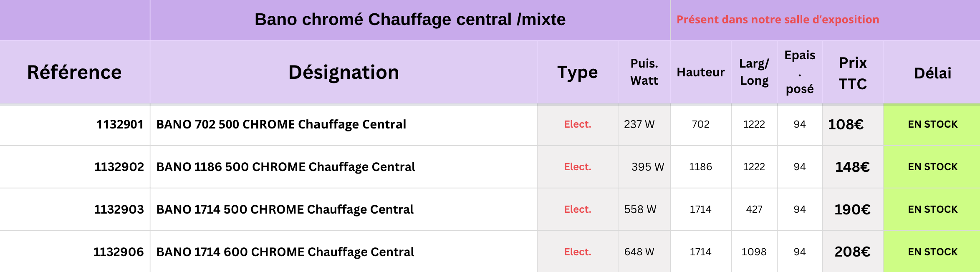Click EN STOCK badge in first row
Viewport: 980px width, 272px height.
(x=932, y=124)
